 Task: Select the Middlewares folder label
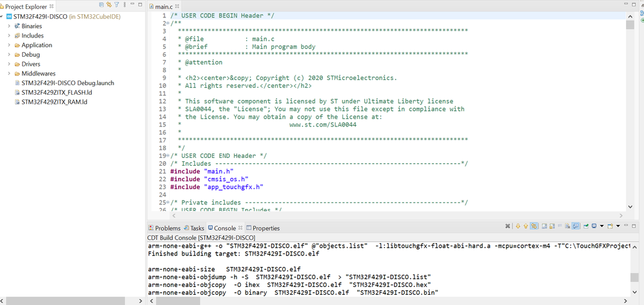38,73
